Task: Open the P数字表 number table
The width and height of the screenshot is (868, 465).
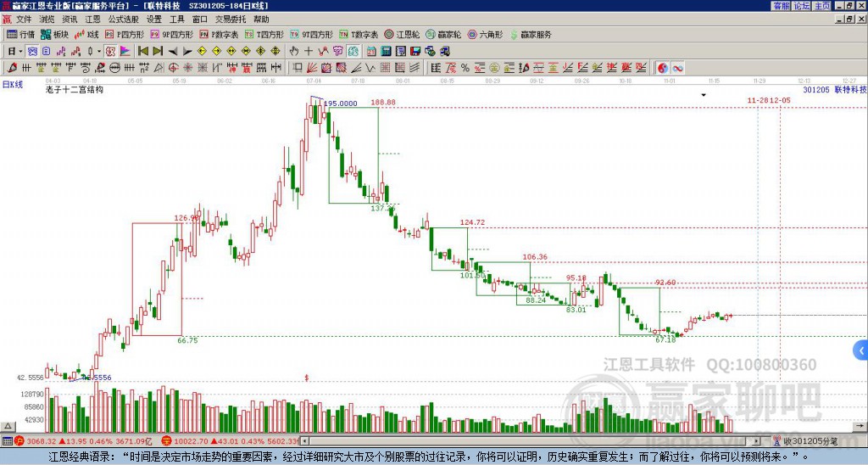Action: pyautogui.click(x=220, y=34)
